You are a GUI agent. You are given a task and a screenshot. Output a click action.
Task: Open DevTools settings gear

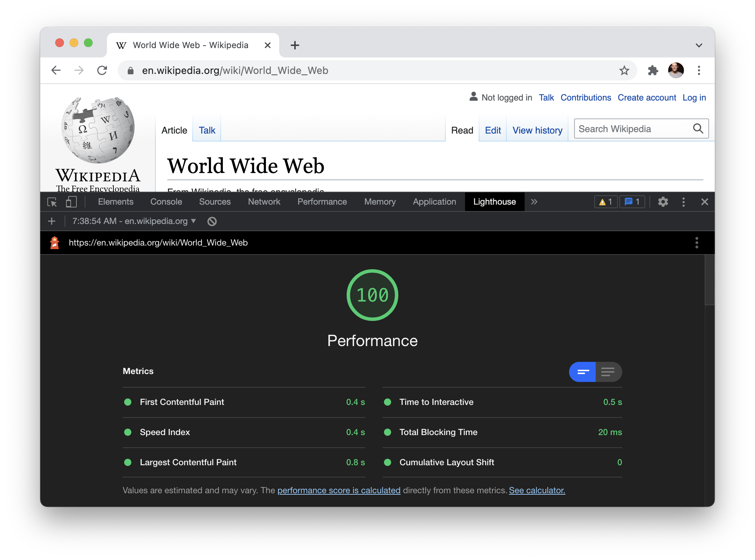pyautogui.click(x=663, y=202)
